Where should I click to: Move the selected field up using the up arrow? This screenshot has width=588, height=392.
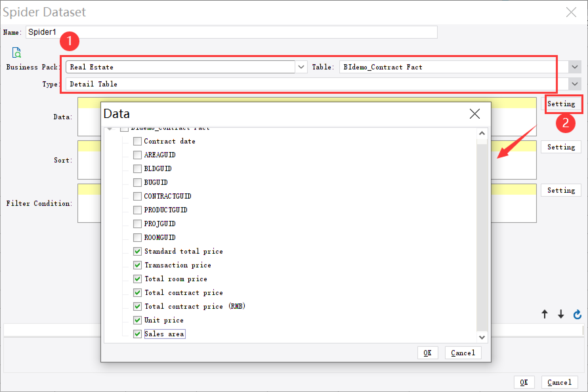tap(544, 314)
